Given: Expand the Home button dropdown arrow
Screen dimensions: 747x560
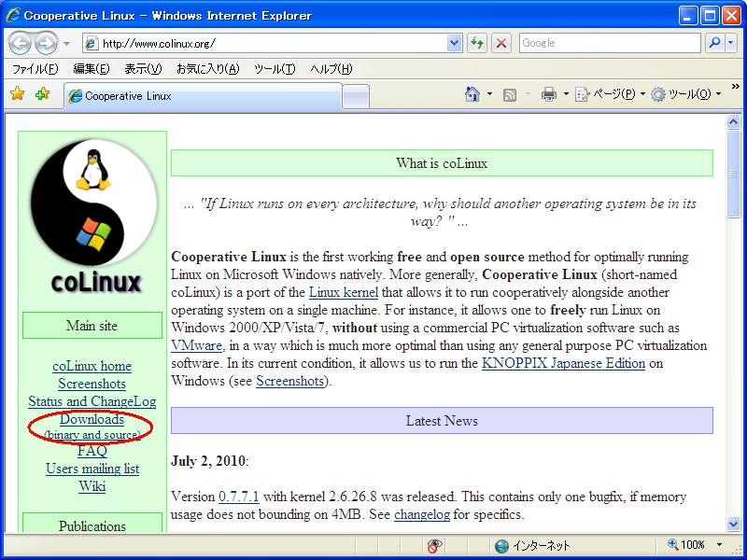Looking at the screenshot, I should tap(489, 94).
